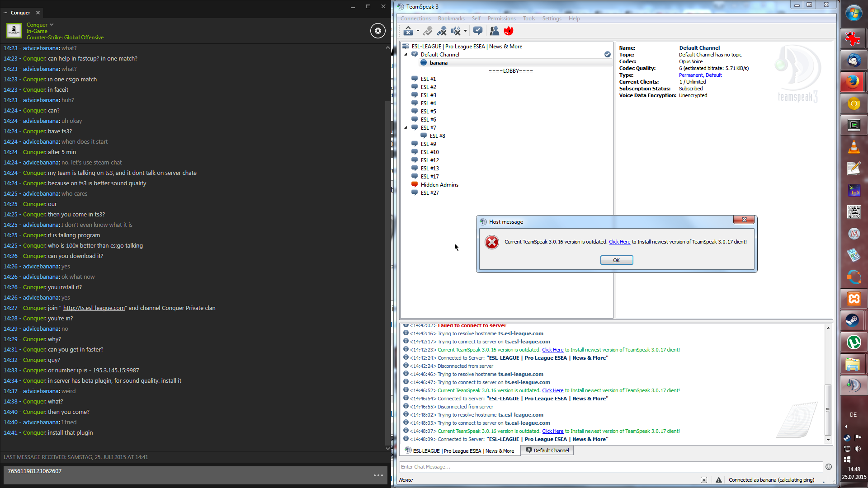Image resolution: width=868 pixels, height=488 pixels.
Task: Click the server log vertical scrollbar
Action: tap(828, 409)
